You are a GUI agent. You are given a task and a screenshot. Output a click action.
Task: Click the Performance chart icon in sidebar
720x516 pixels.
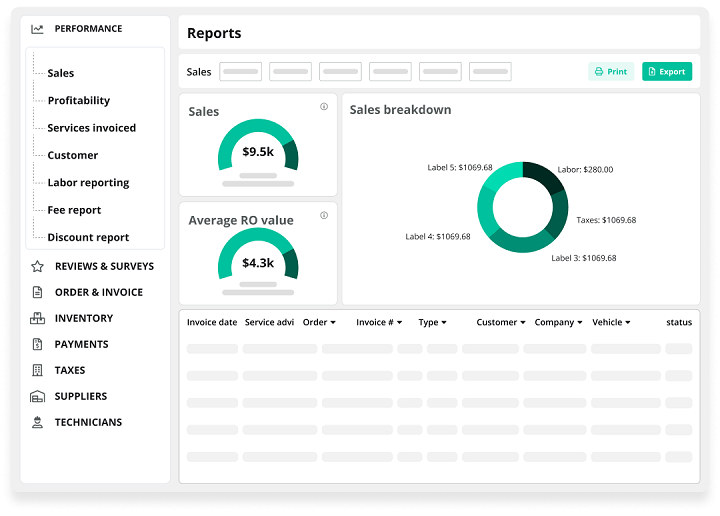[x=37, y=29]
